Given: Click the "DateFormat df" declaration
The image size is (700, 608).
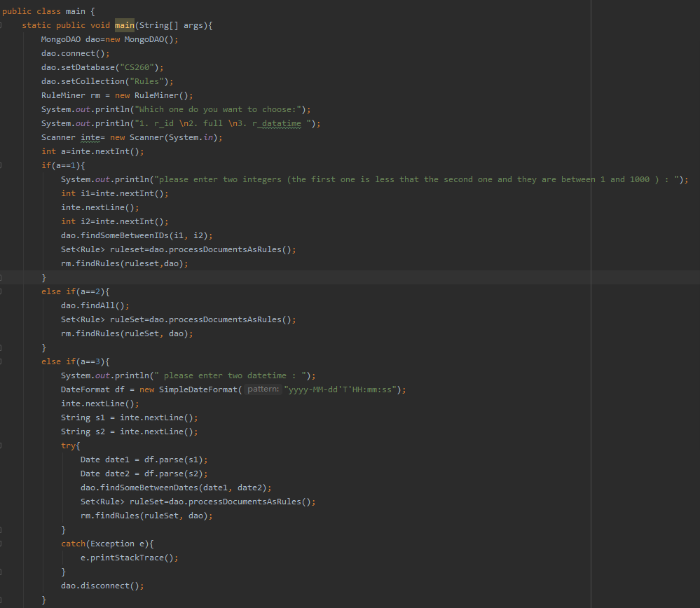Looking at the screenshot, I should tap(92, 389).
